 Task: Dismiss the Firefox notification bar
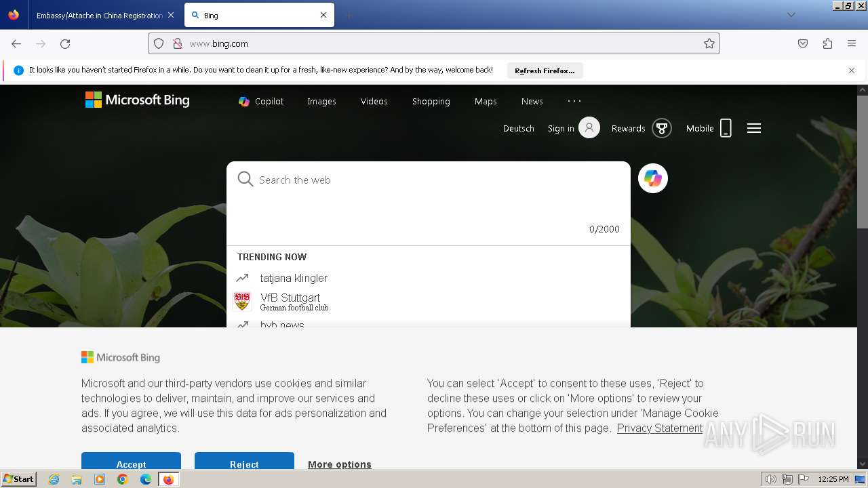(852, 70)
